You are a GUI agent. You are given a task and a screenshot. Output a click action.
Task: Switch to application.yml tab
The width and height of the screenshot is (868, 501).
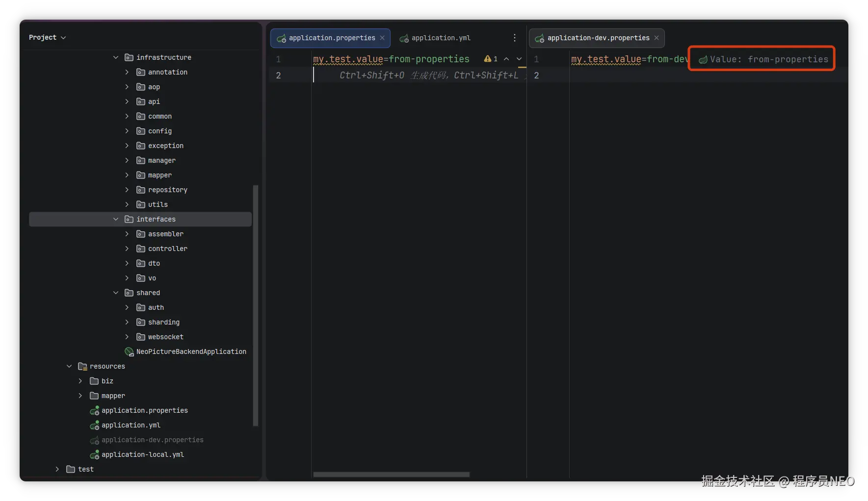click(x=435, y=38)
